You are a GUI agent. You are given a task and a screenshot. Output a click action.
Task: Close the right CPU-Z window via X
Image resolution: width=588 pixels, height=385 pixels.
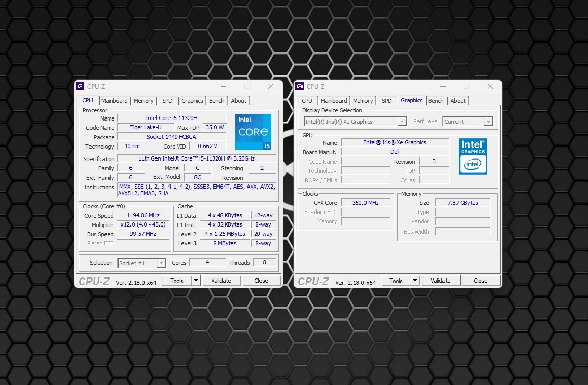coord(490,87)
